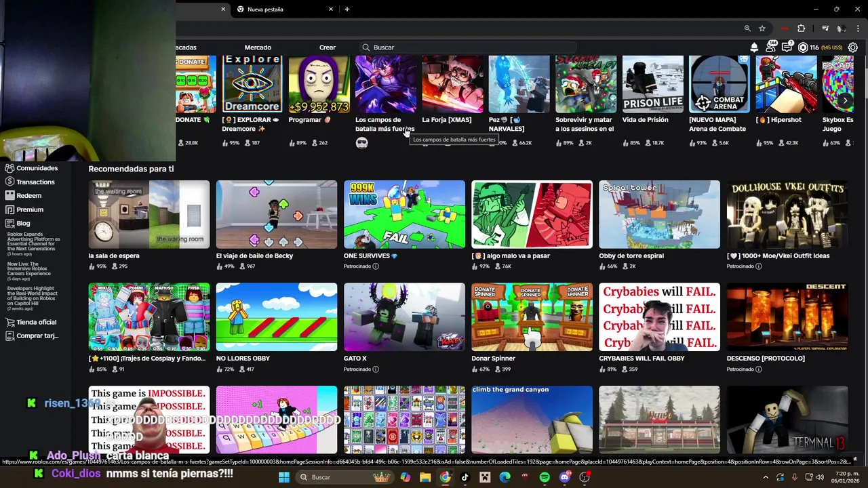Open the Robux balance icon
Screen dimensions: 868x488
(803, 47)
